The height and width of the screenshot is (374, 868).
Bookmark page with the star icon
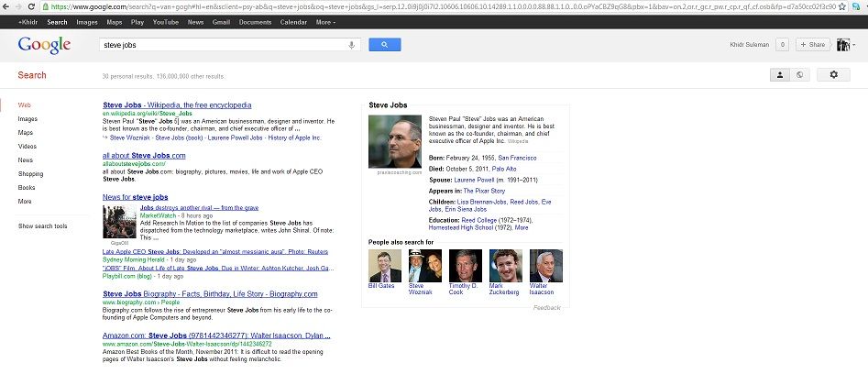[x=842, y=6]
